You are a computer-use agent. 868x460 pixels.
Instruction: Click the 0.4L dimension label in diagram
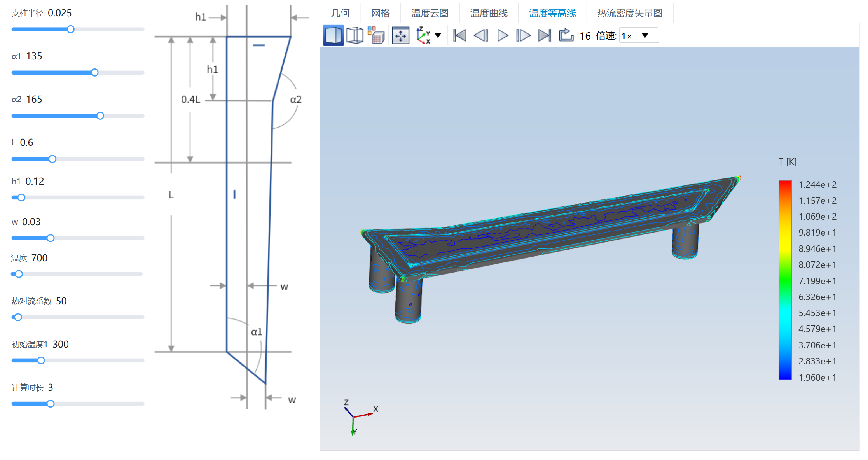(x=190, y=100)
